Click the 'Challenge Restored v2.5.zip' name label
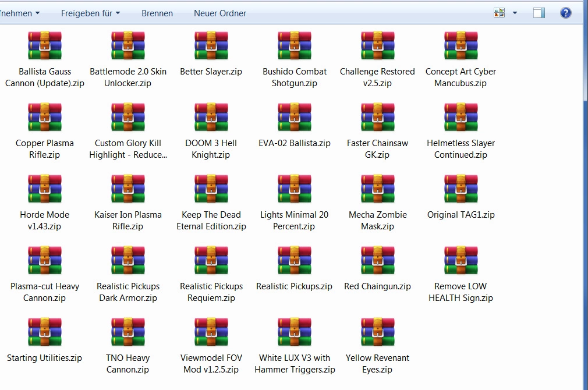Image resolution: width=588 pixels, height=390 pixels. click(x=378, y=77)
